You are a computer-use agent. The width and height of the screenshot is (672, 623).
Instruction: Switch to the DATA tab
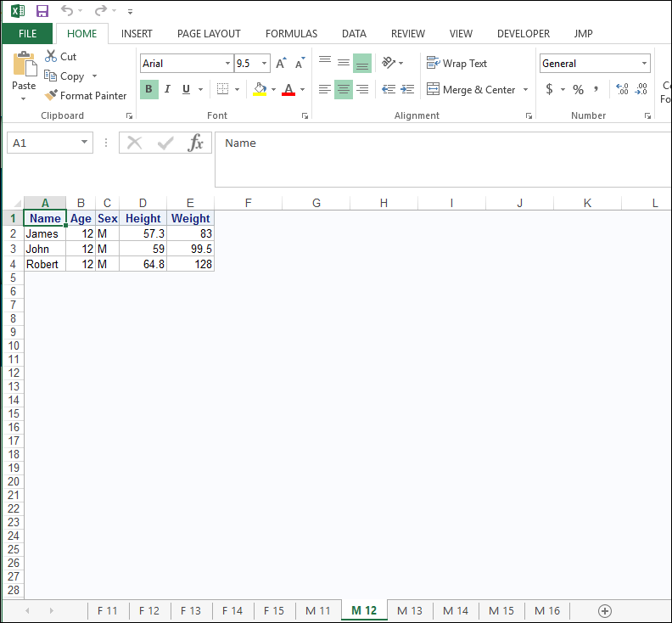pos(354,33)
